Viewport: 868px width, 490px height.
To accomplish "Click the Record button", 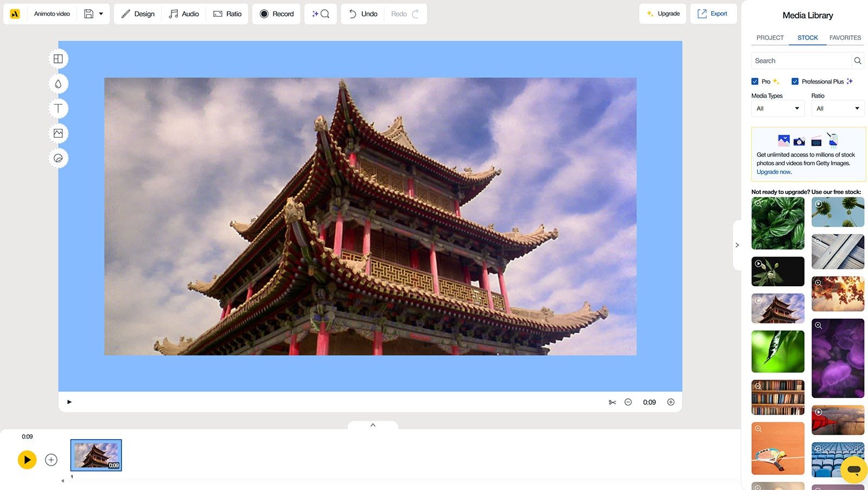I will click(276, 14).
